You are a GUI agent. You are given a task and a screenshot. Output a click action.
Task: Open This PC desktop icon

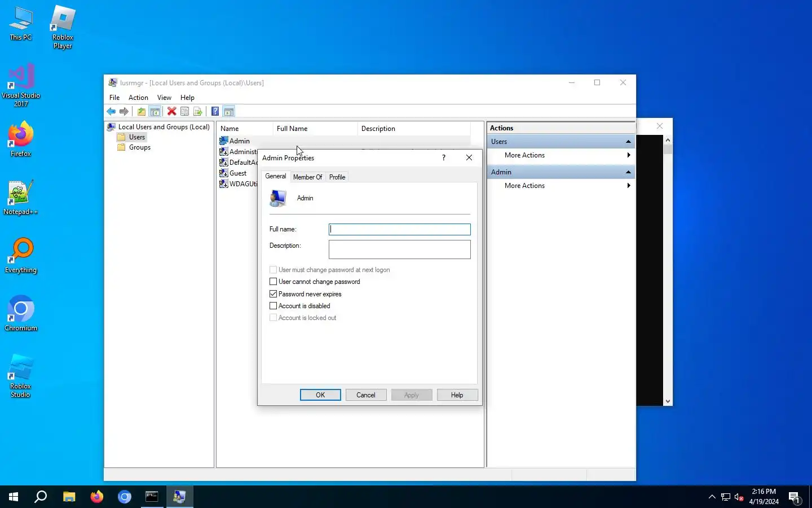[21, 24]
